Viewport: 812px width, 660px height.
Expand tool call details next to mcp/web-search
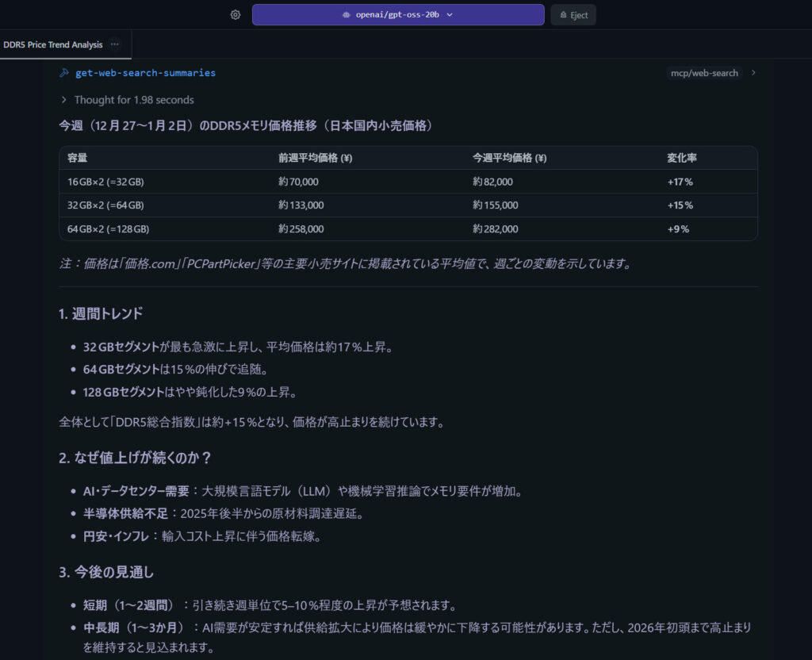pos(753,73)
